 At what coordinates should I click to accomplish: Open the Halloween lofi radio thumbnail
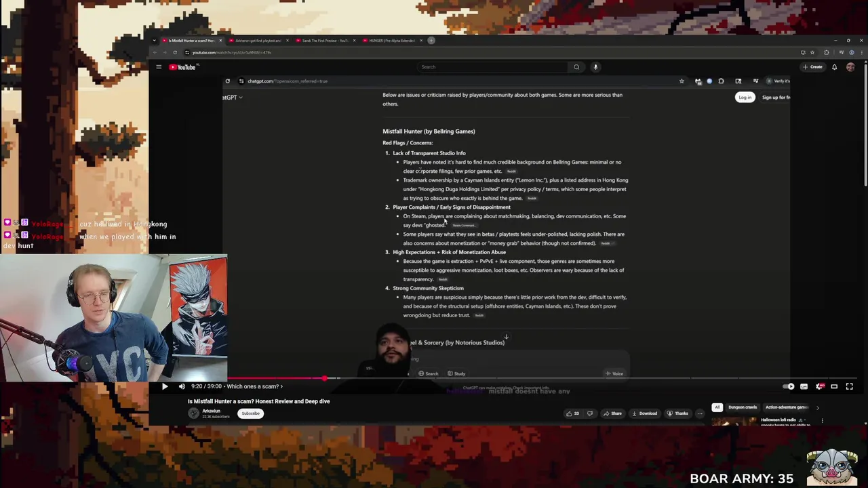(x=734, y=422)
